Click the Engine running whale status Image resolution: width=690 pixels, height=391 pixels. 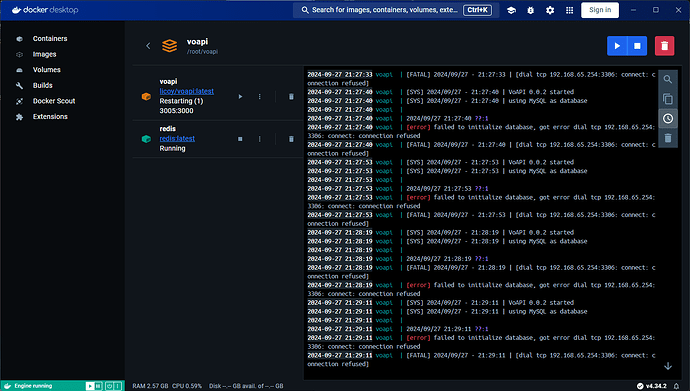tap(28, 386)
